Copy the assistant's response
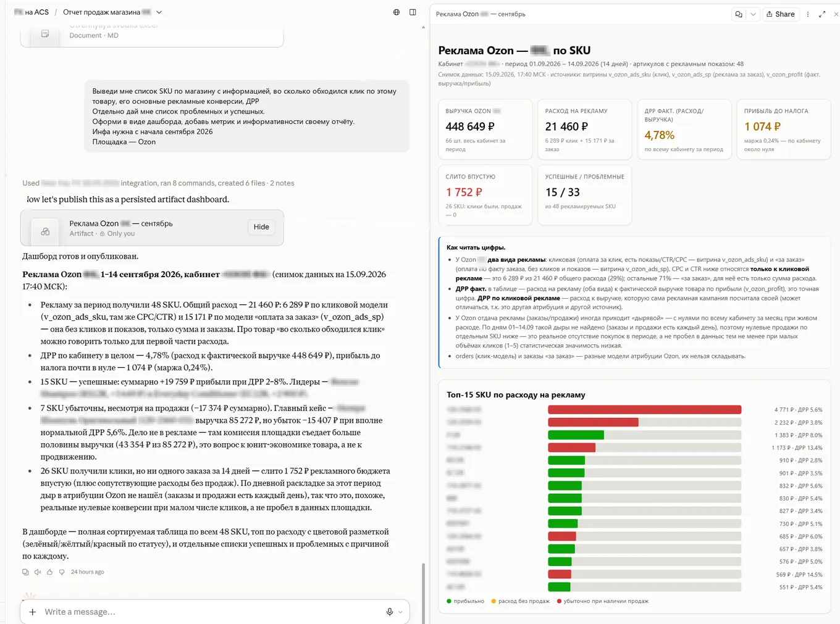The height and width of the screenshot is (624, 840). point(25,572)
